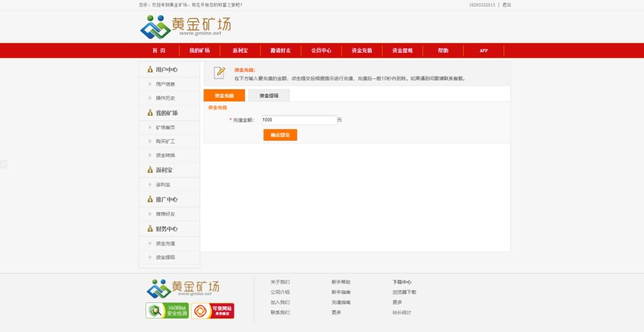This screenshot has height=332, width=644.
Task: Click the 充值金额 input field
Action: click(298, 120)
